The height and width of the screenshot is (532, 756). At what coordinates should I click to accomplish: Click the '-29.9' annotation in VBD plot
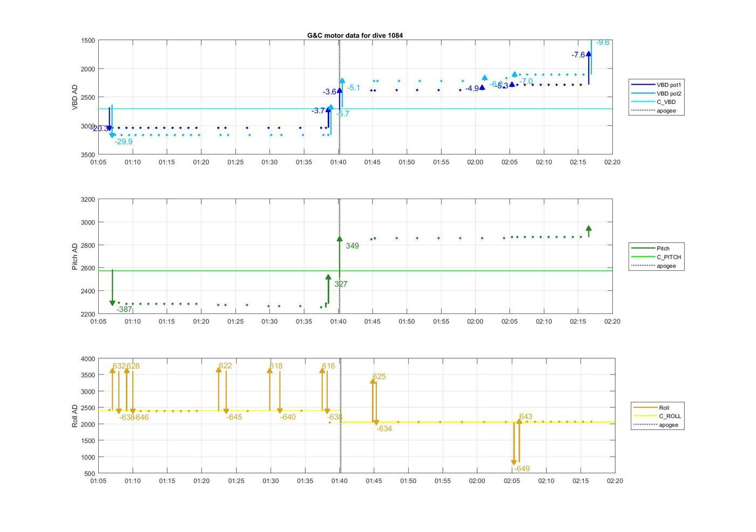pyautogui.click(x=124, y=141)
